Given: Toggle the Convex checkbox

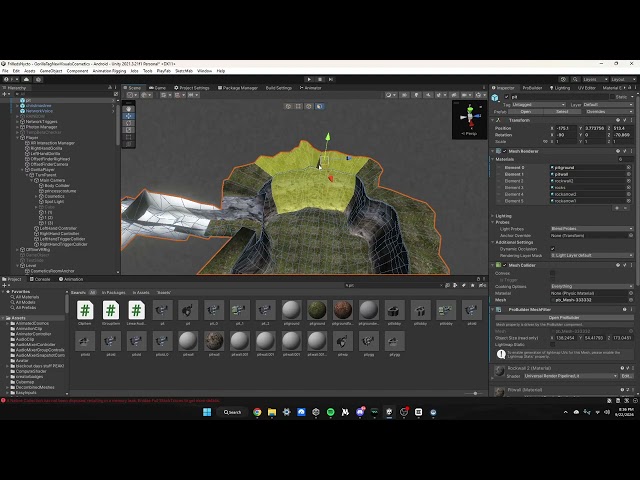Looking at the screenshot, I should click(x=553, y=273).
